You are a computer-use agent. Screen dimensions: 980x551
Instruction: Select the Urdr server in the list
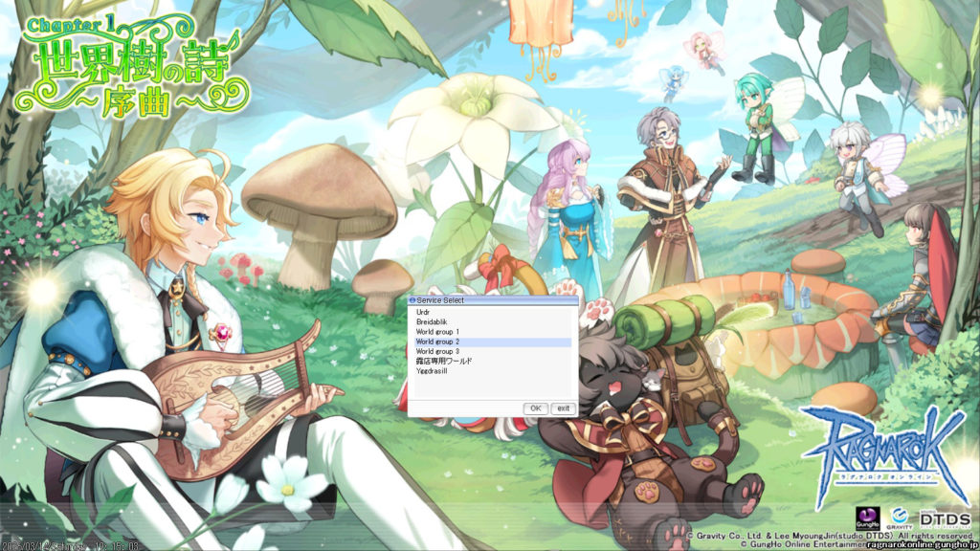(422, 313)
